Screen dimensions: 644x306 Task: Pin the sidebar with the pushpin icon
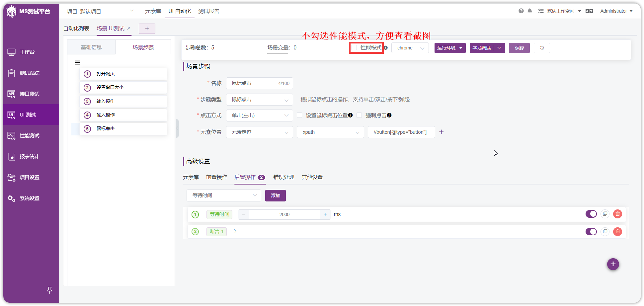49,290
